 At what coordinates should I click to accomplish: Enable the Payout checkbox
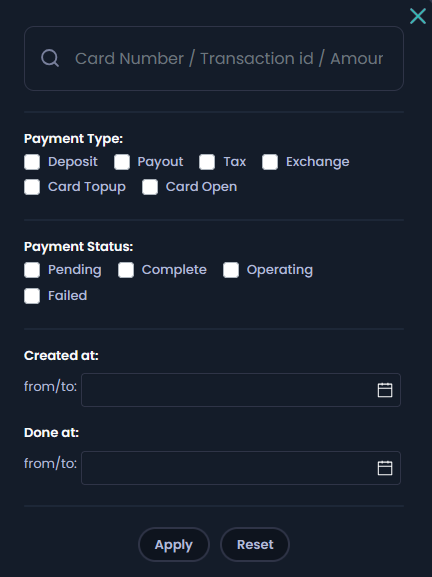[x=122, y=162]
